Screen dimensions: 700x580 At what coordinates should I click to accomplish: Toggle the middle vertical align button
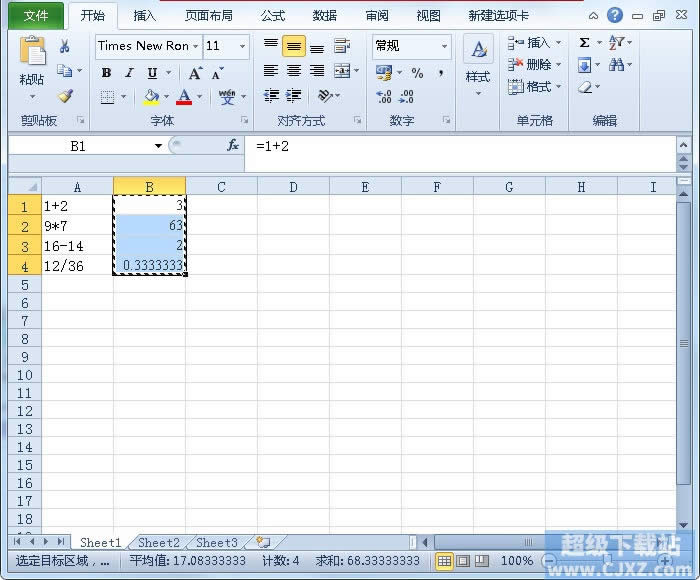click(x=294, y=46)
